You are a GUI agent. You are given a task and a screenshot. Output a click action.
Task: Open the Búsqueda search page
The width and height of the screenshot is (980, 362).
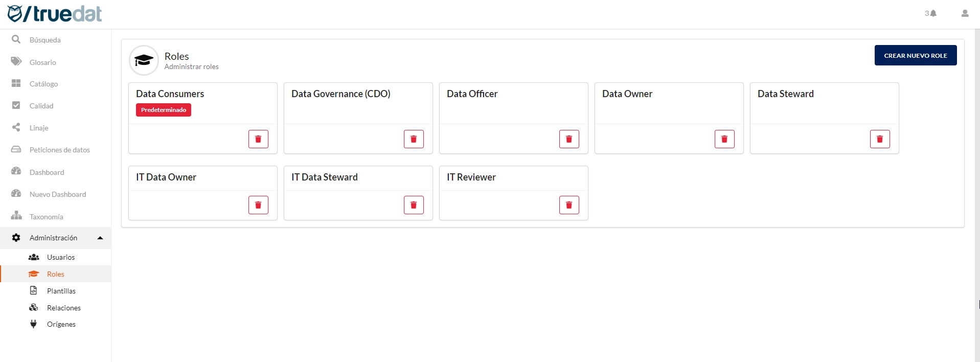[x=44, y=40]
